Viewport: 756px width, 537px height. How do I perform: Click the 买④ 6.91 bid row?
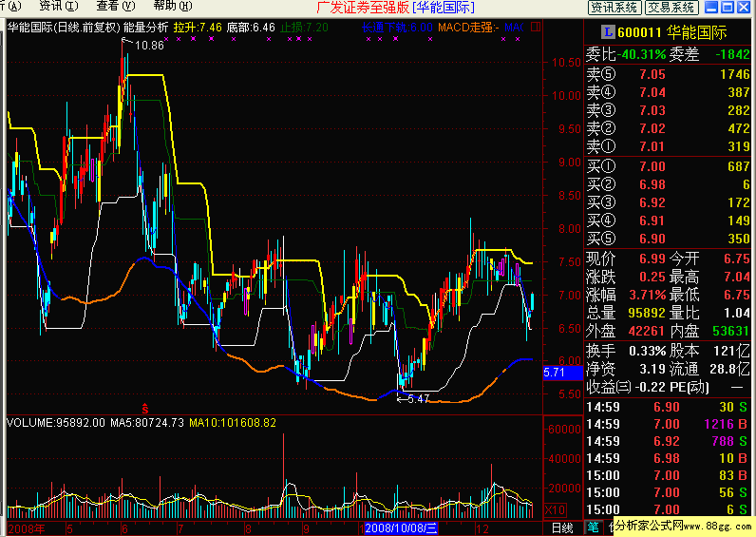[x=668, y=221]
